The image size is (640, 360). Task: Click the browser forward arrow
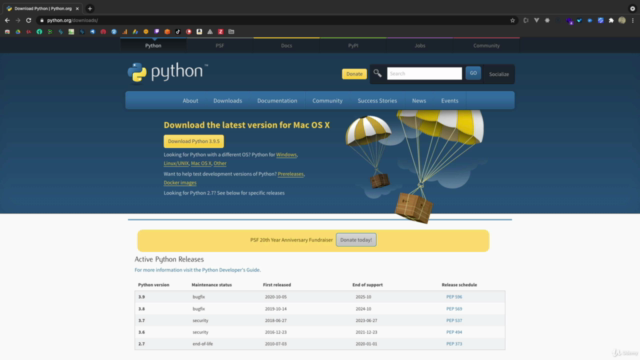click(18, 20)
